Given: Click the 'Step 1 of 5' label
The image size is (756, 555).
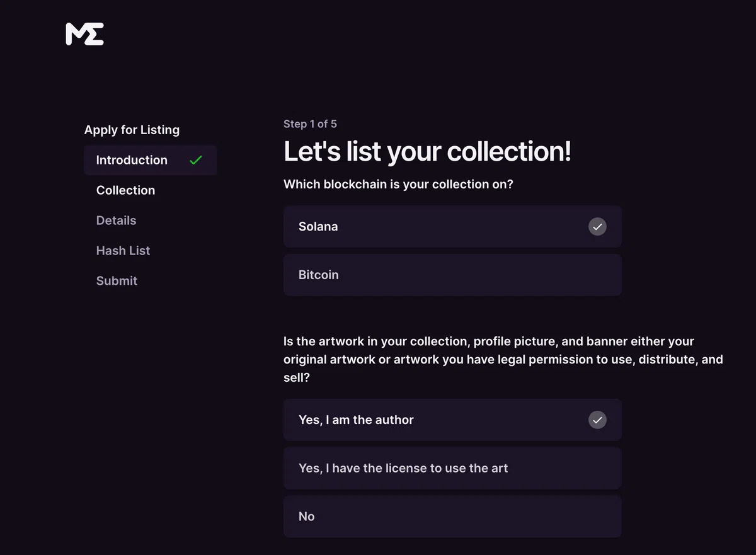Looking at the screenshot, I should pos(310,124).
